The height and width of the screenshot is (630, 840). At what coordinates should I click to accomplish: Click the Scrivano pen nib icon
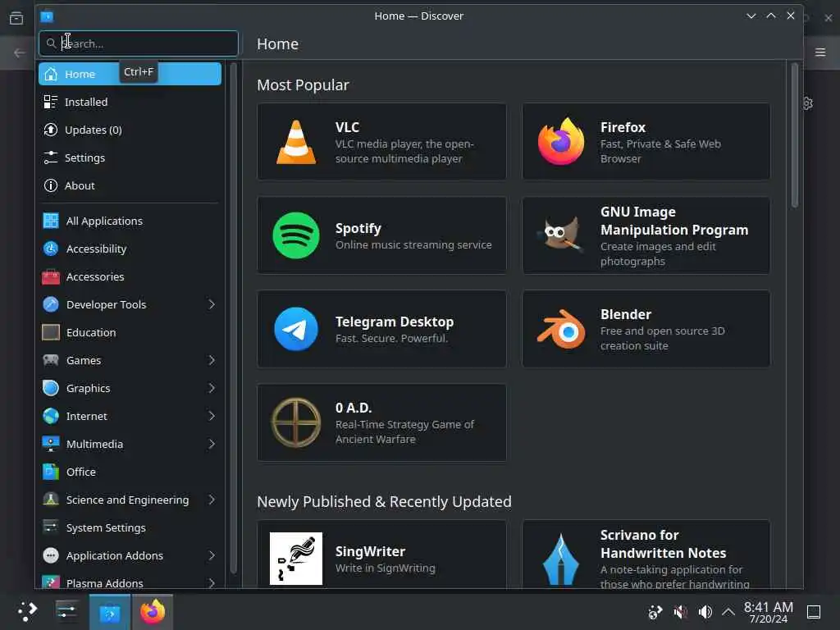[561, 559]
